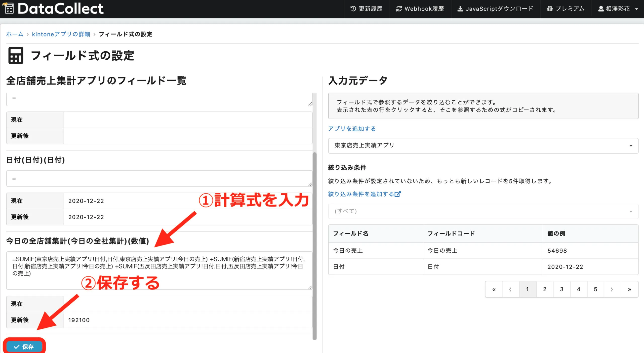Click アプリを追加する link

pos(352,129)
